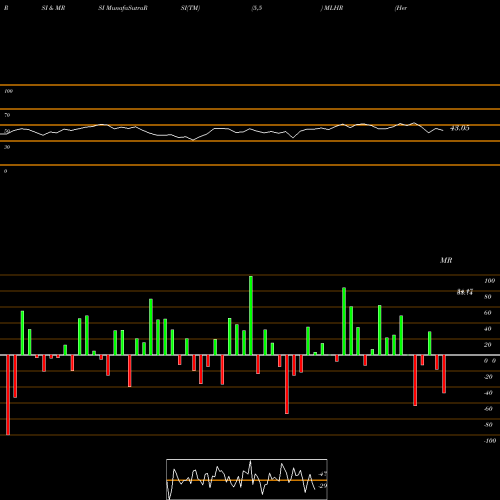Click the 'SI & MR' header text
Viewport: 500px width, 500px height.
click(x=53, y=8)
